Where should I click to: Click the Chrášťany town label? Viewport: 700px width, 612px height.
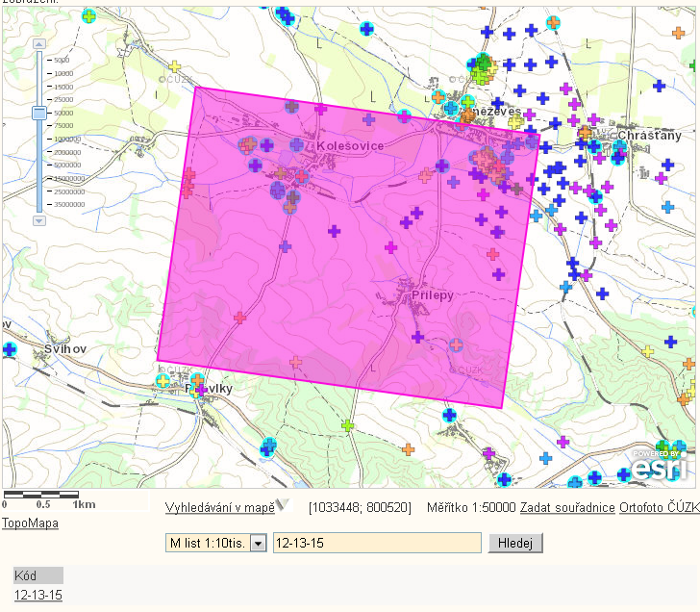(650, 136)
